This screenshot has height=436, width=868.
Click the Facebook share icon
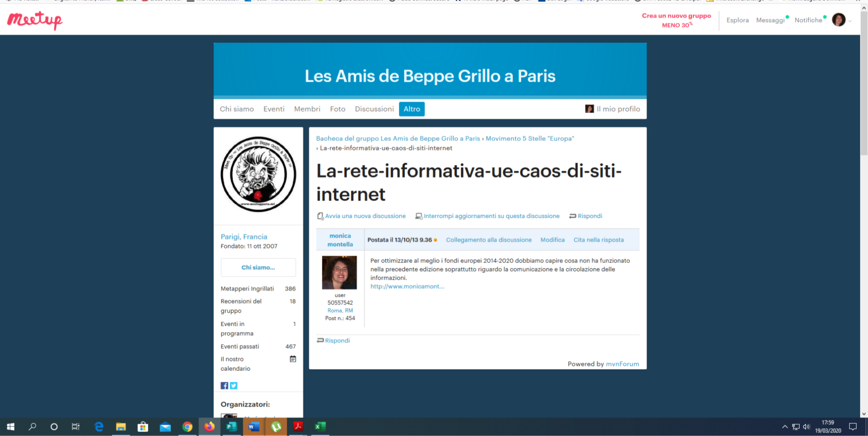pos(224,385)
